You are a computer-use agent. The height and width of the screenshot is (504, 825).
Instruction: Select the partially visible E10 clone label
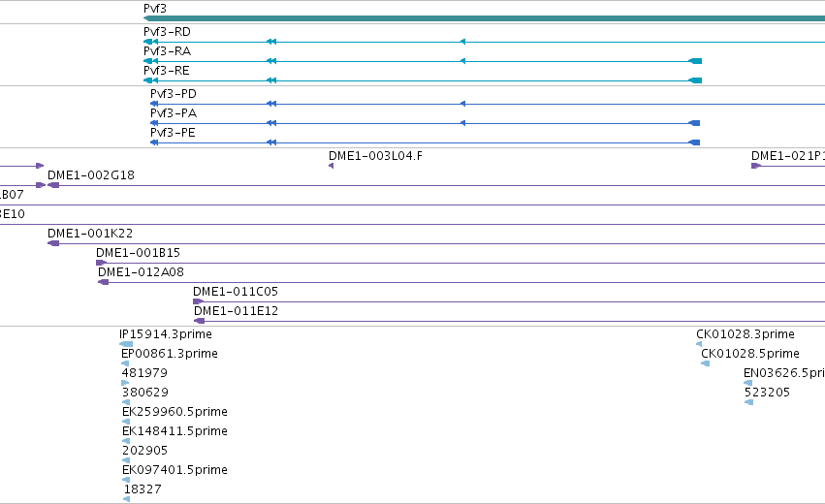pyautogui.click(x=12, y=214)
